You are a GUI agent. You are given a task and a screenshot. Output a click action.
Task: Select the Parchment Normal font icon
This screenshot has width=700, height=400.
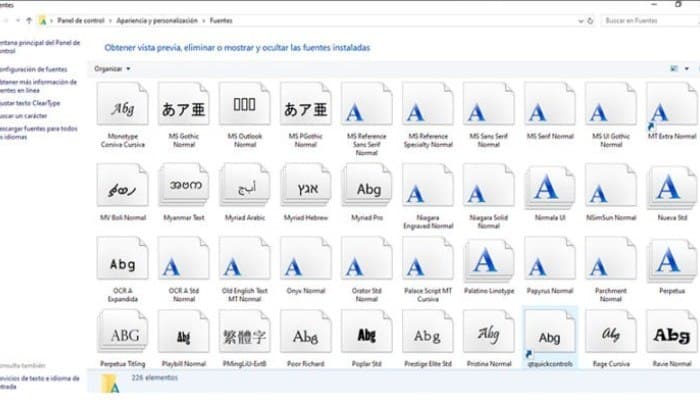[x=611, y=259]
